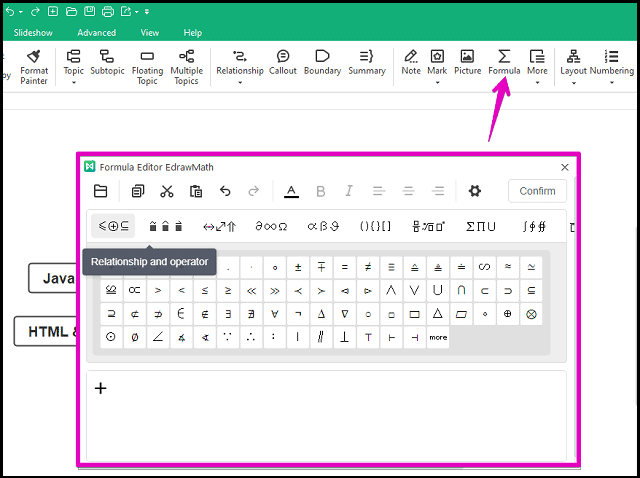The height and width of the screenshot is (478, 640).
Task: Create a new file from the title bar
Action: click(x=53, y=11)
